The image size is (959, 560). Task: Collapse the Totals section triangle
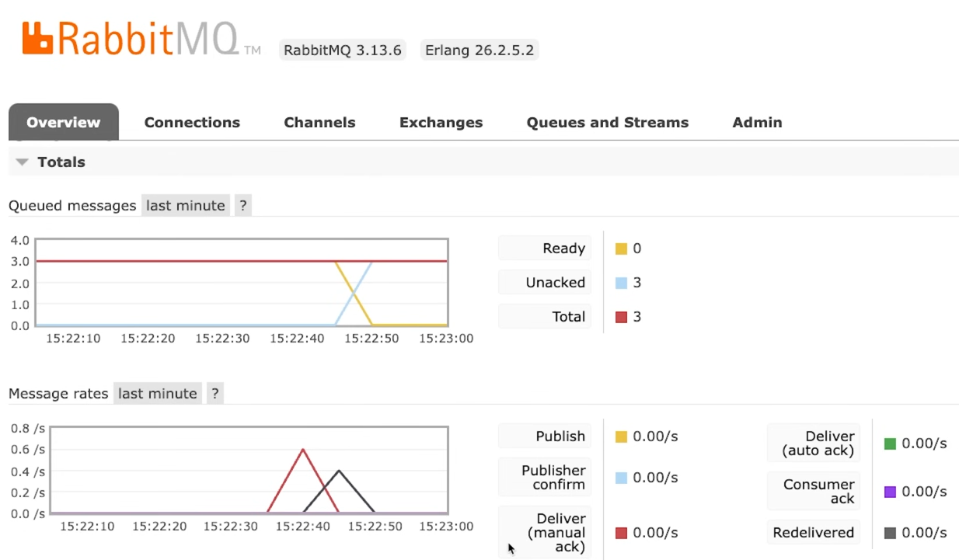(23, 162)
